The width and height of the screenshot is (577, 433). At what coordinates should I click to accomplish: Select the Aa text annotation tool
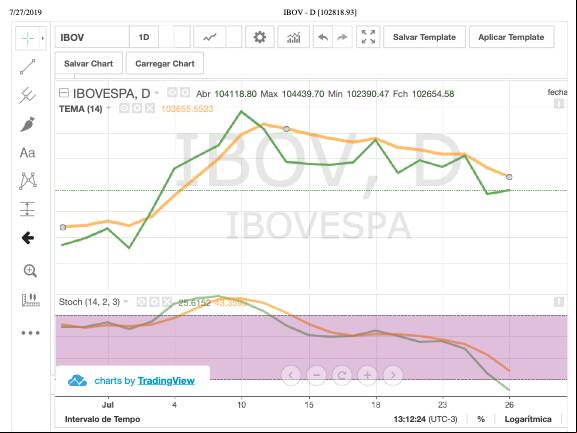click(x=28, y=153)
